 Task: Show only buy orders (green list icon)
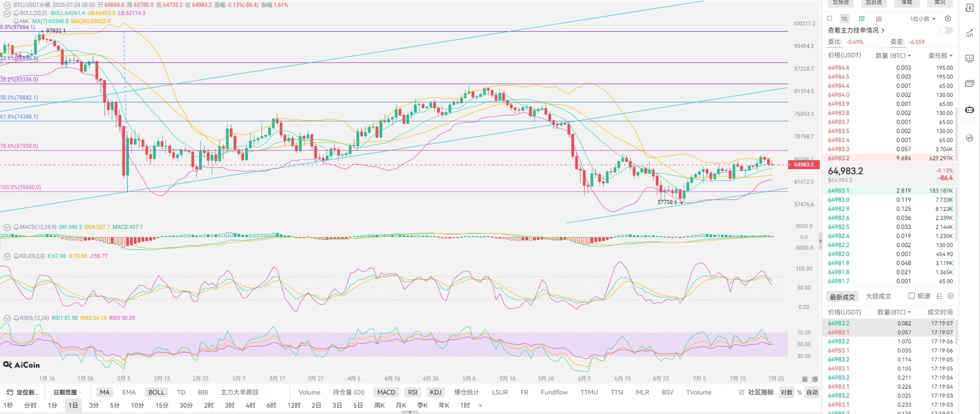coord(862,18)
